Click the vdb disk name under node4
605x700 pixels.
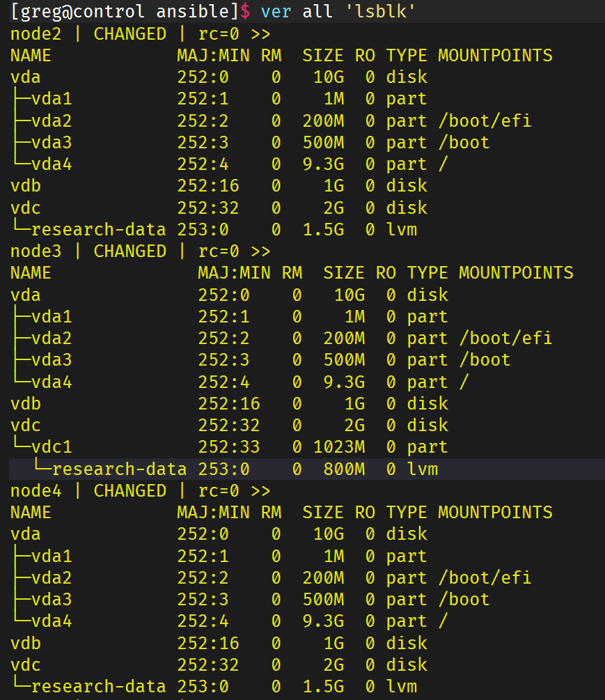click(x=26, y=643)
